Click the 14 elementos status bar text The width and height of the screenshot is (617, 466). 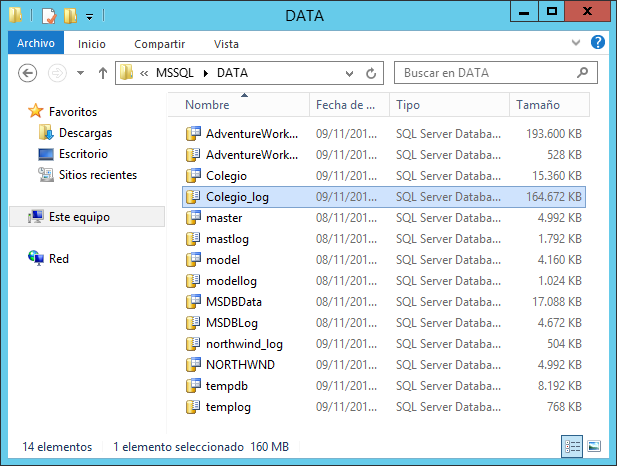[x=57, y=447]
